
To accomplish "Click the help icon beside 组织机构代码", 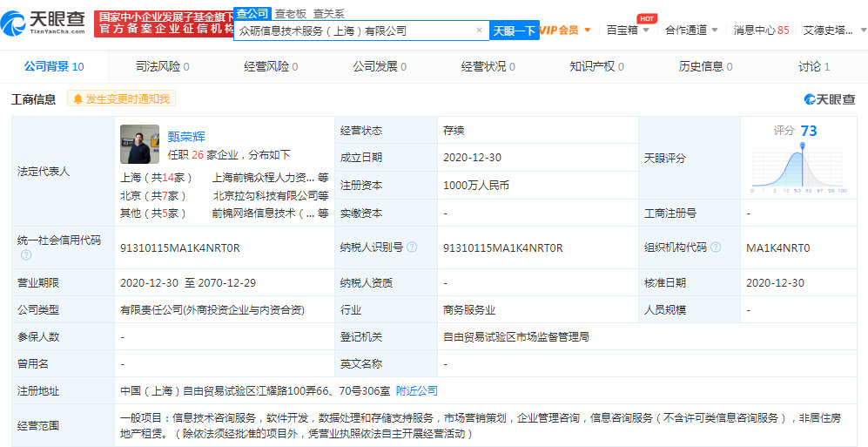I will point(716,247).
